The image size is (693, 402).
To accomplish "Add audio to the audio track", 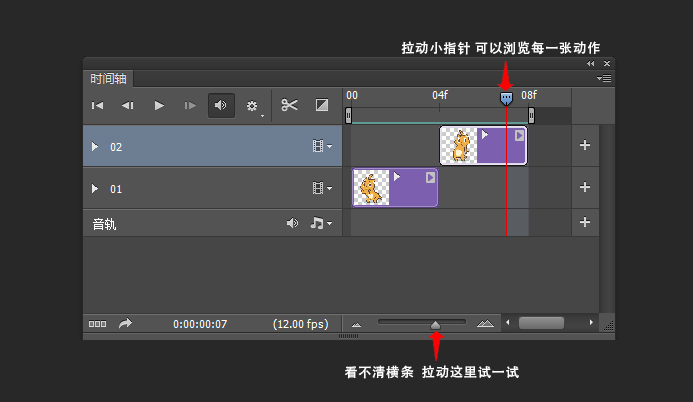I will (585, 222).
